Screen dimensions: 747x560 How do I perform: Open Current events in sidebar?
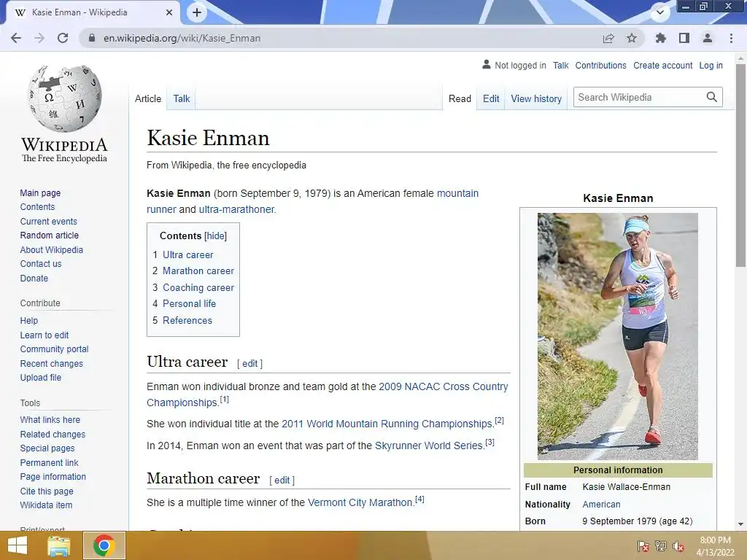[48, 222]
